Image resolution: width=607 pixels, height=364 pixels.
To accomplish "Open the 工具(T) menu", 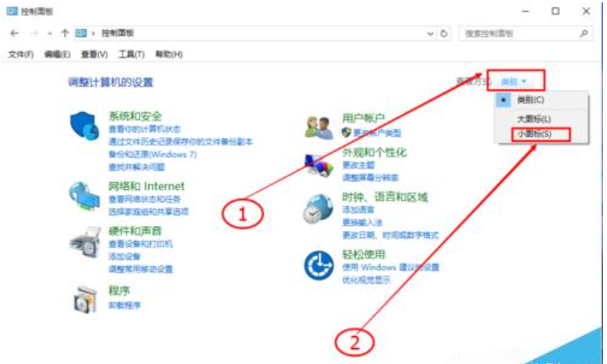I will coord(132,55).
